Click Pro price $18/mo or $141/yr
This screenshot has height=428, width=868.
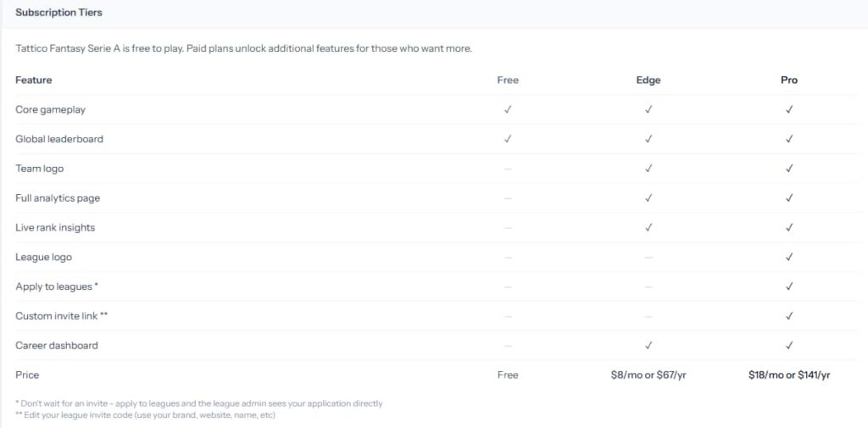789,375
